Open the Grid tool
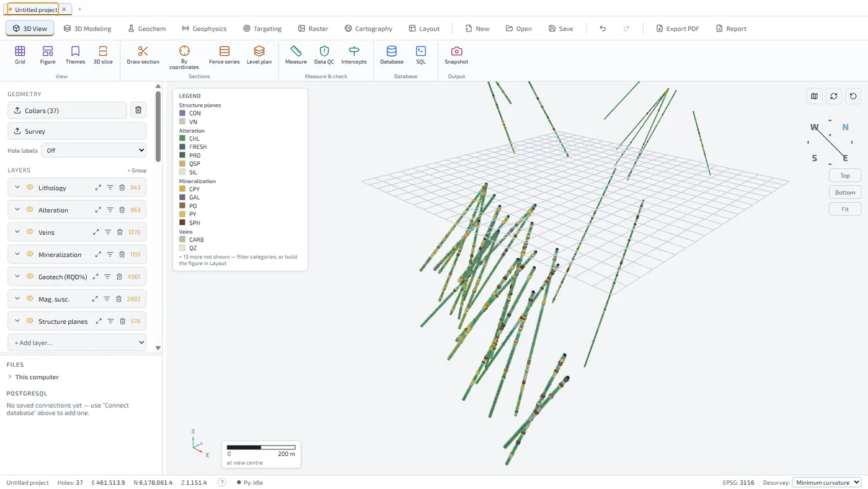 tap(20, 55)
